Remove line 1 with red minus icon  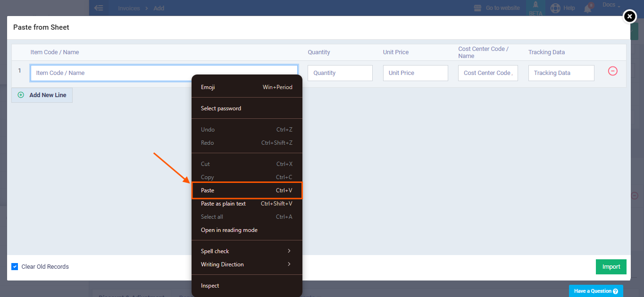612,71
